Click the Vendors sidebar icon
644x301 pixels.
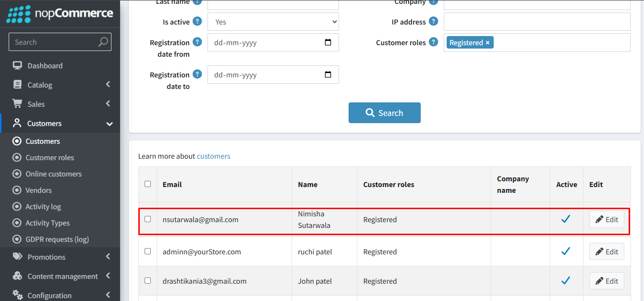pyautogui.click(x=16, y=190)
